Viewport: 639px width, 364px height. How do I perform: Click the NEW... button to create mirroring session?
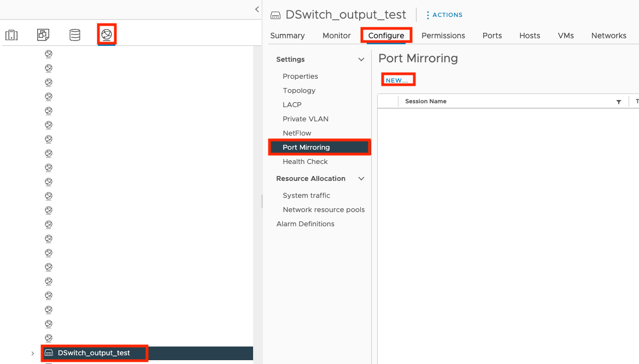tap(398, 79)
